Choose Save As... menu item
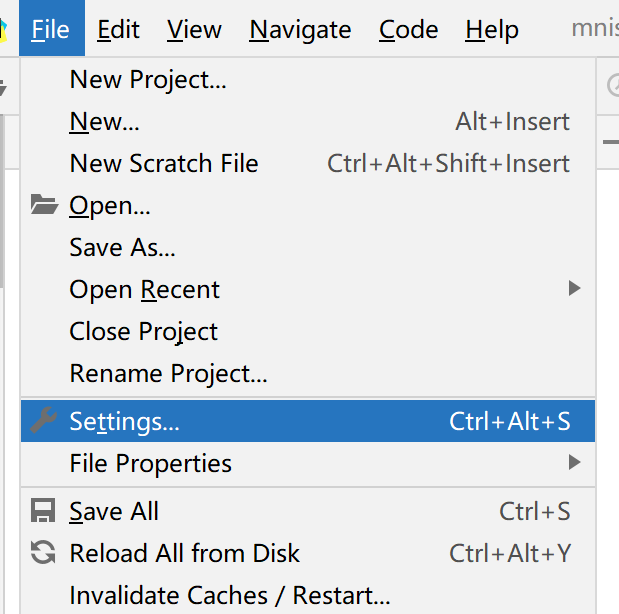This screenshot has height=614, width=619. coord(308,247)
